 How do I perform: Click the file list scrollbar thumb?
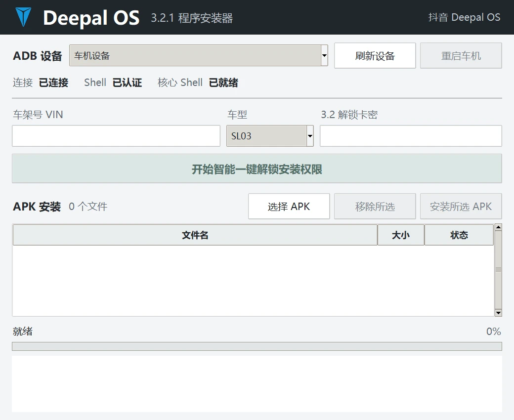498,270
